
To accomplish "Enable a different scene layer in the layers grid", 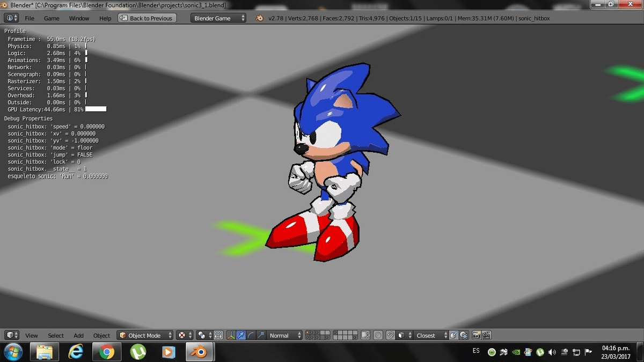I will click(312, 333).
